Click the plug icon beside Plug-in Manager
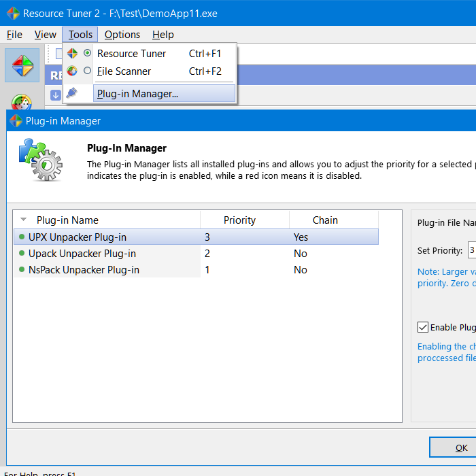This screenshot has width=476, height=476. [x=71, y=93]
